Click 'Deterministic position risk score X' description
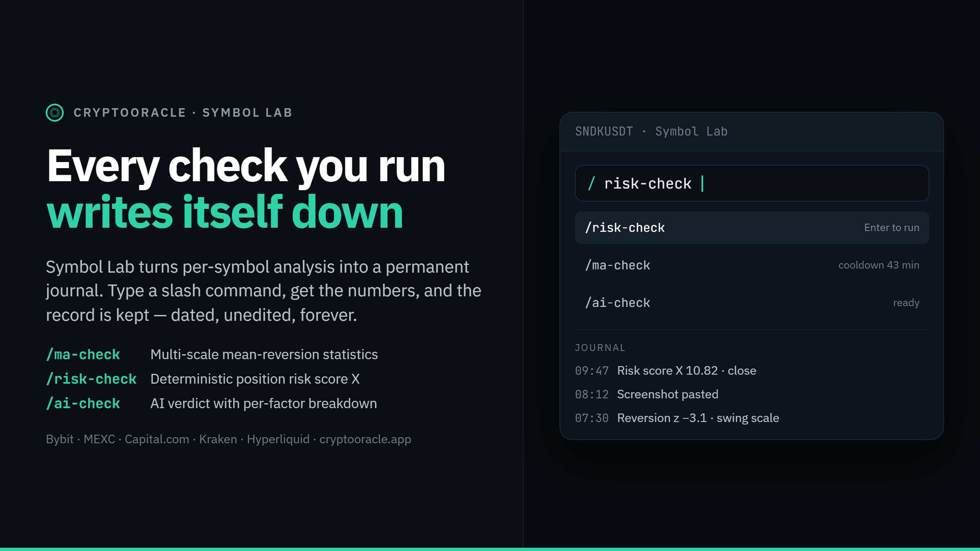This screenshot has height=551, width=980. point(255,379)
